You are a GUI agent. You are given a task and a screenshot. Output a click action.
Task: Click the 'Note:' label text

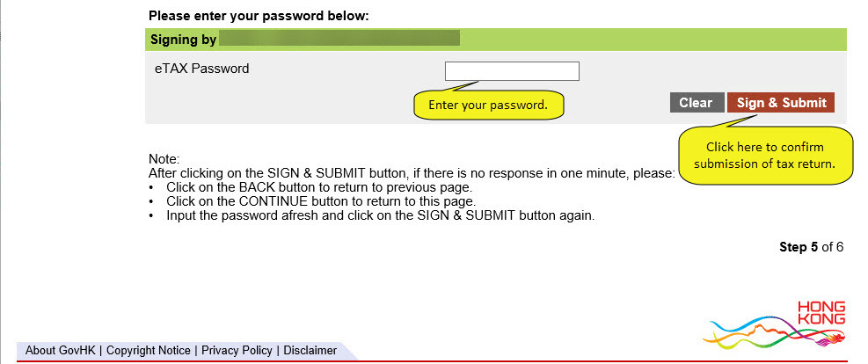[164, 159]
